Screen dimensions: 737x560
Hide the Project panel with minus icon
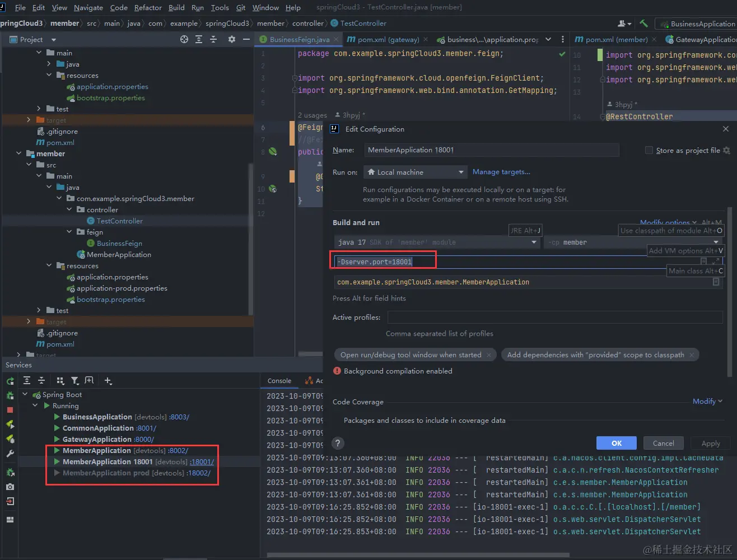tap(246, 39)
